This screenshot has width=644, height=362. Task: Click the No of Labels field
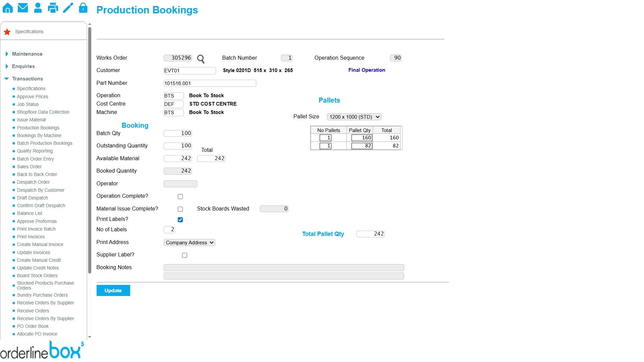click(169, 230)
